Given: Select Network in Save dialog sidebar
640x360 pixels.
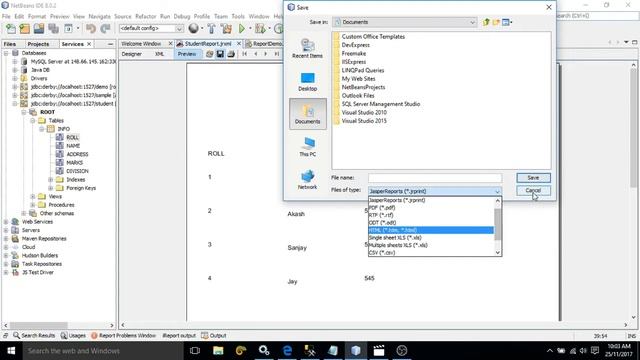Looking at the screenshot, I should click(307, 180).
